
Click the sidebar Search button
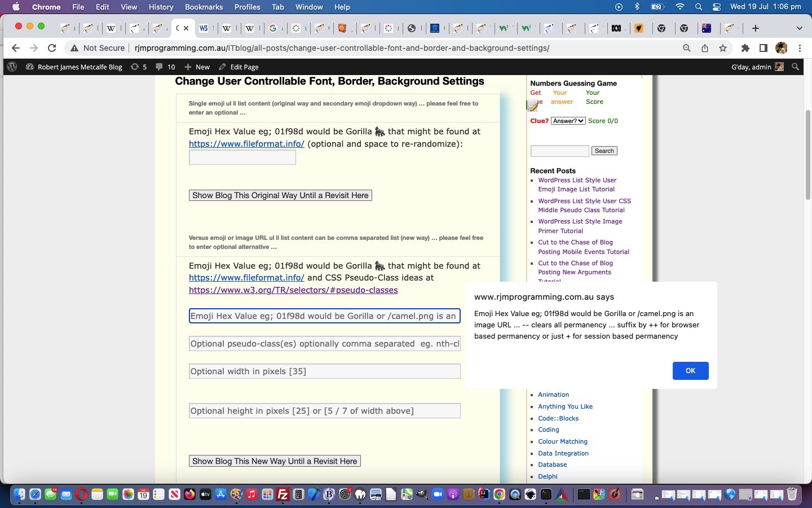[604, 151]
